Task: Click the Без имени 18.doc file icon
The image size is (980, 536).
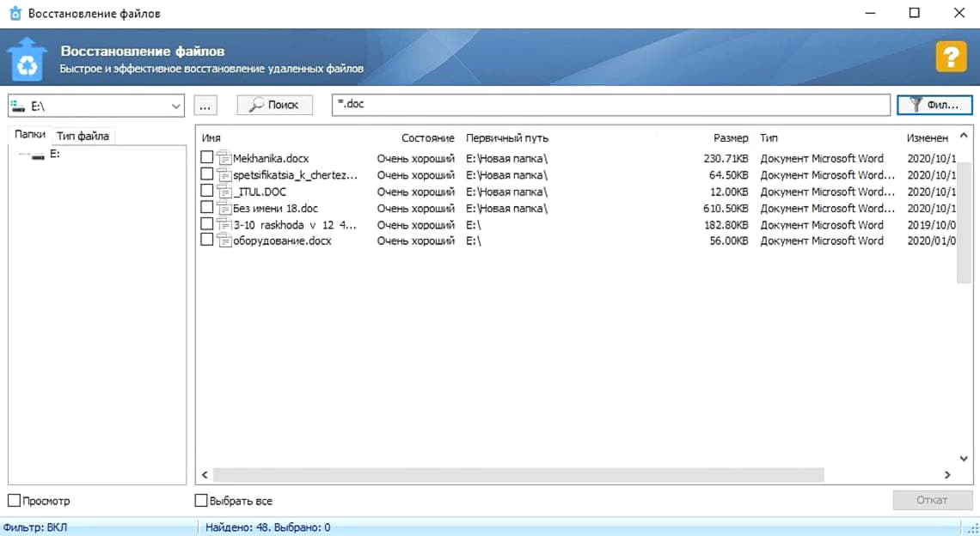Action: pos(224,208)
